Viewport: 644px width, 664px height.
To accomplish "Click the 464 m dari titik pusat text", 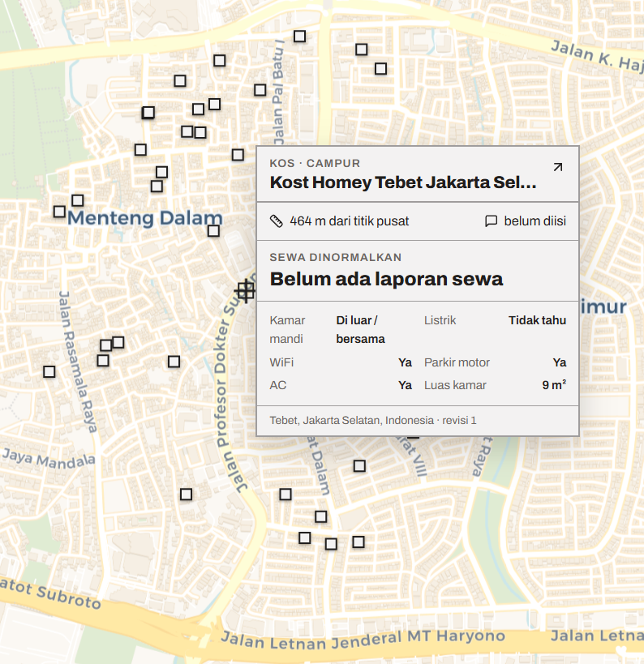I will click(349, 221).
